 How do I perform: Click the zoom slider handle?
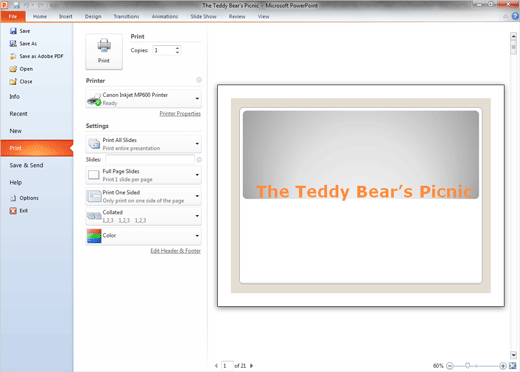pyautogui.click(x=468, y=366)
